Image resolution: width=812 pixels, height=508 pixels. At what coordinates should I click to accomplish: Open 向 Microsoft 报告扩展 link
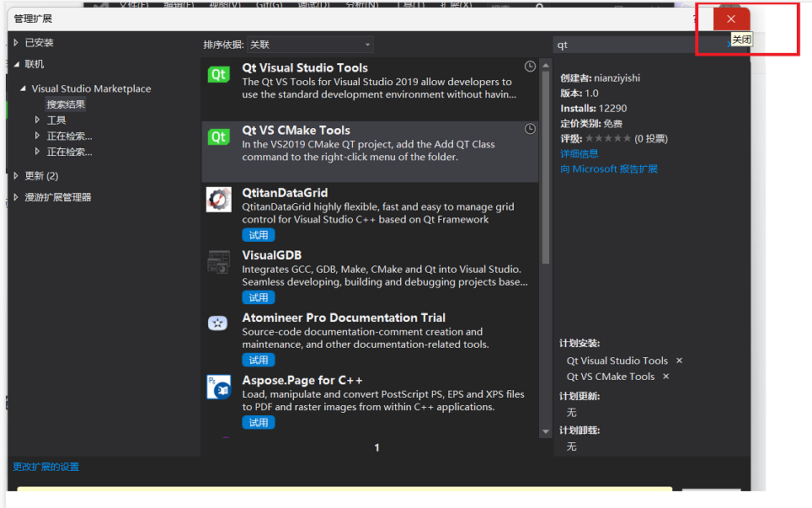pos(609,168)
